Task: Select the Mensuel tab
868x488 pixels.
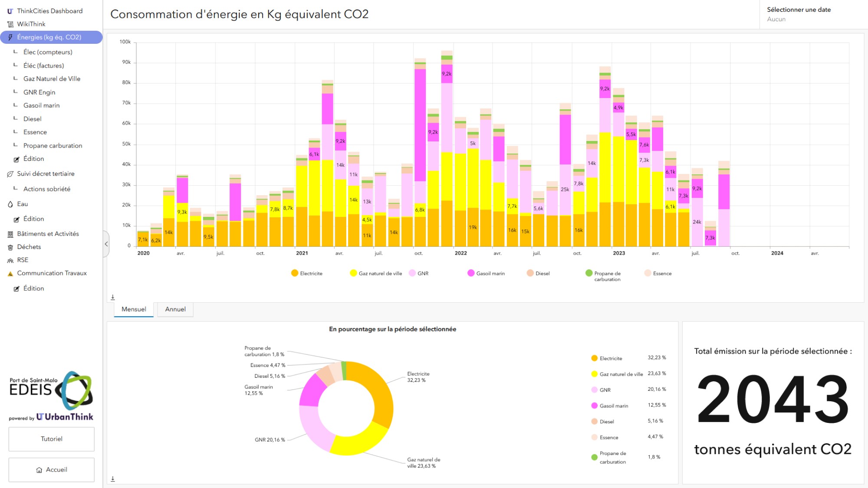Action: click(134, 309)
